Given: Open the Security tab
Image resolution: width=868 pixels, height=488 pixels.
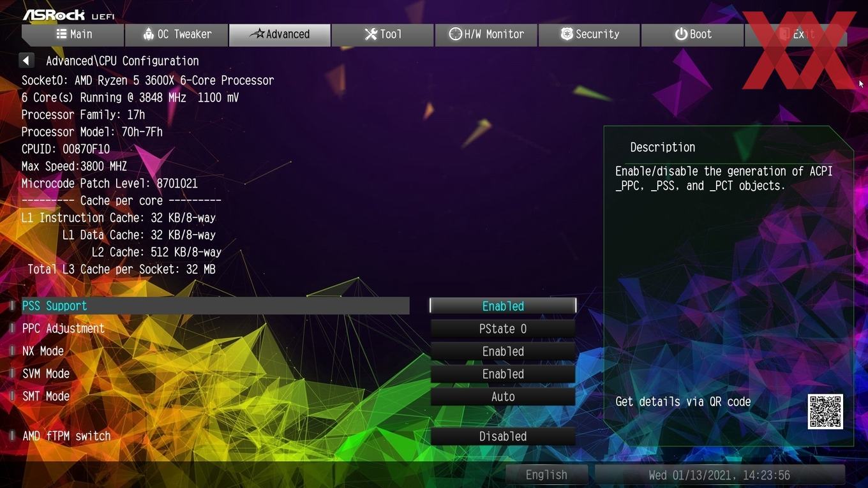Looking at the screenshot, I should coord(589,34).
